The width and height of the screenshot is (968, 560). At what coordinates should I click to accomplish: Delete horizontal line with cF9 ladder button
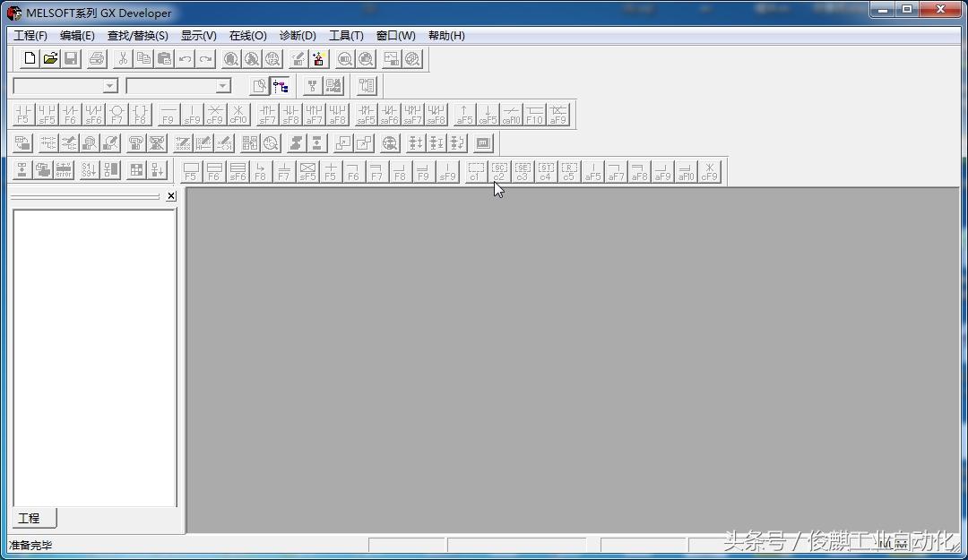point(215,114)
